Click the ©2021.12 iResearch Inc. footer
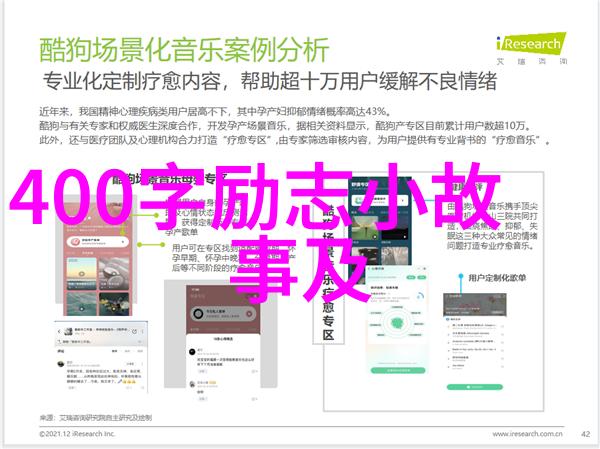Viewport: 600px width, 449px height. (x=77, y=434)
